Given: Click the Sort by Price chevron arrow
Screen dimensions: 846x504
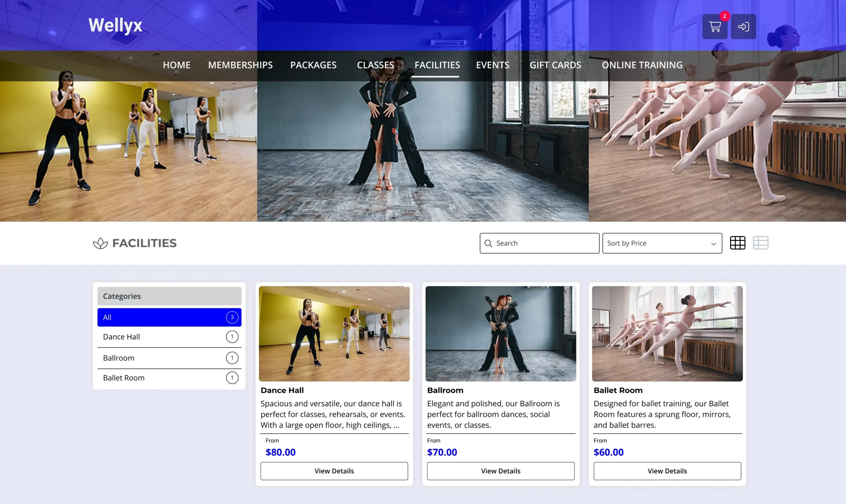Looking at the screenshot, I should pyautogui.click(x=713, y=244).
